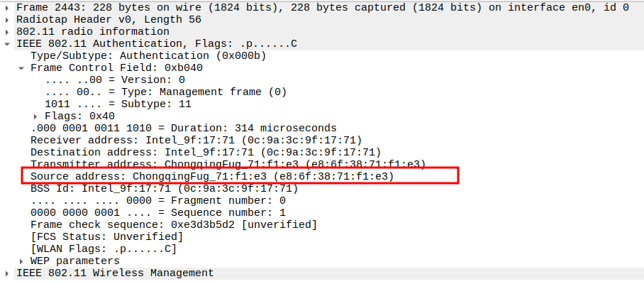
Task: Expand the Frame 2443 row
Action: 8,8
